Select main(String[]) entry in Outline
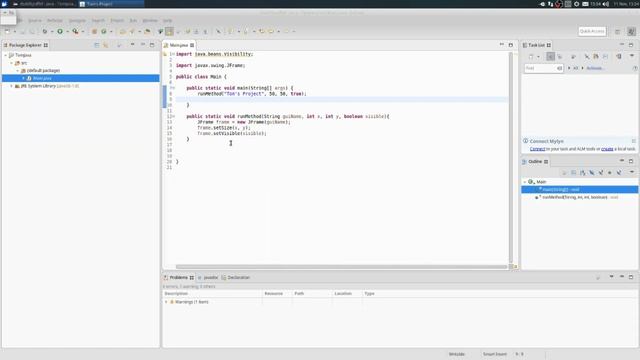The height and width of the screenshot is (360, 640). tap(580, 189)
